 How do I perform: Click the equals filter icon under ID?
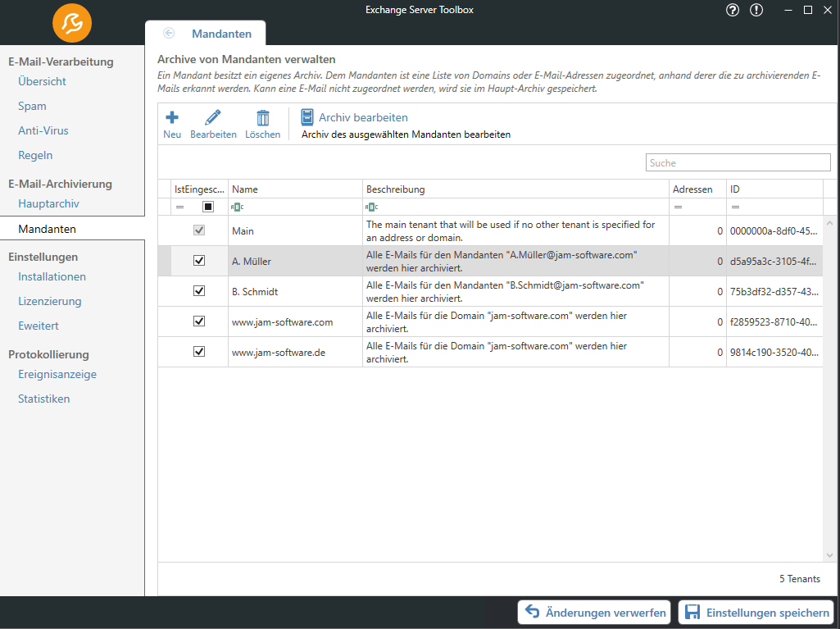[736, 207]
